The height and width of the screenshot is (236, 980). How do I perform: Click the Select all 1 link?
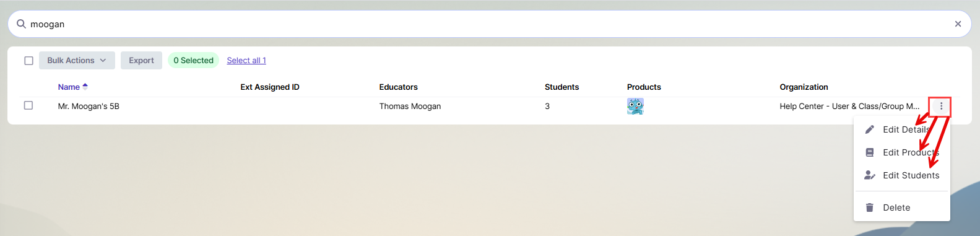click(246, 60)
